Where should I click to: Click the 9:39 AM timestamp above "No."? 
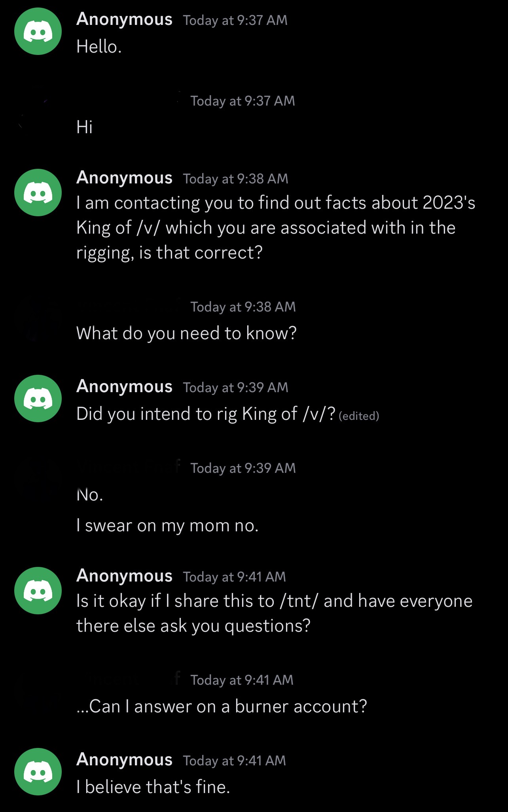243,468
